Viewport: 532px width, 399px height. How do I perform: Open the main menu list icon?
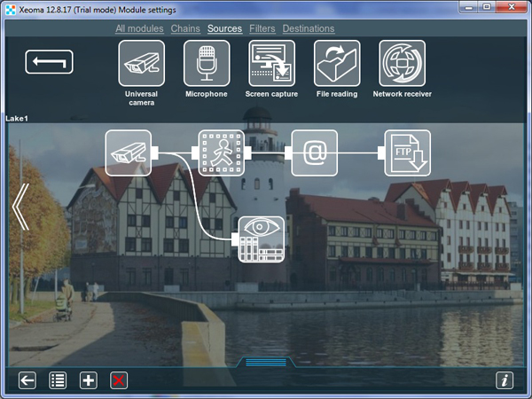58,380
